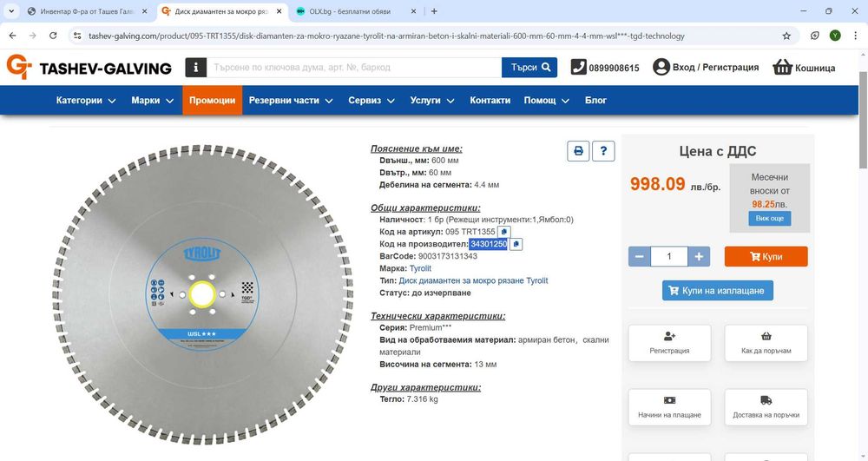Copy manufacturer code 34301250
Image resolution: width=868 pixels, height=461 pixels.
516,244
